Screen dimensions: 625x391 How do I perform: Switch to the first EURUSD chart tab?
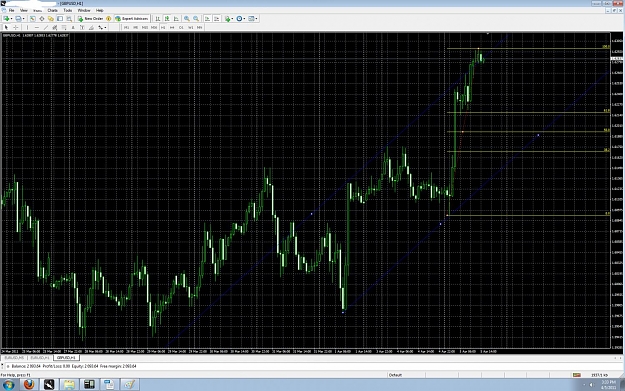coord(14,358)
